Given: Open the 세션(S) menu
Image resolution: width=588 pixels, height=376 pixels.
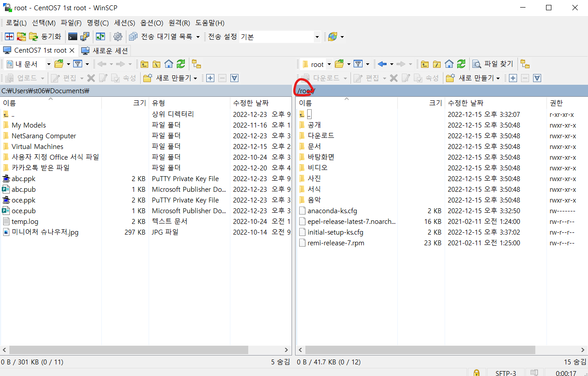Looking at the screenshot, I should 125,23.
